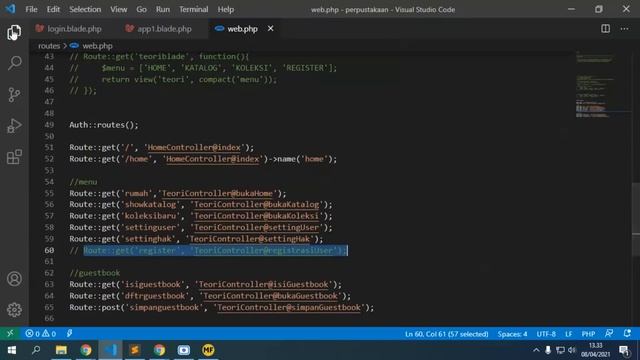Image resolution: width=640 pixels, height=360 pixels.
Task: Open the Go menu
Action: click(141, 9)
